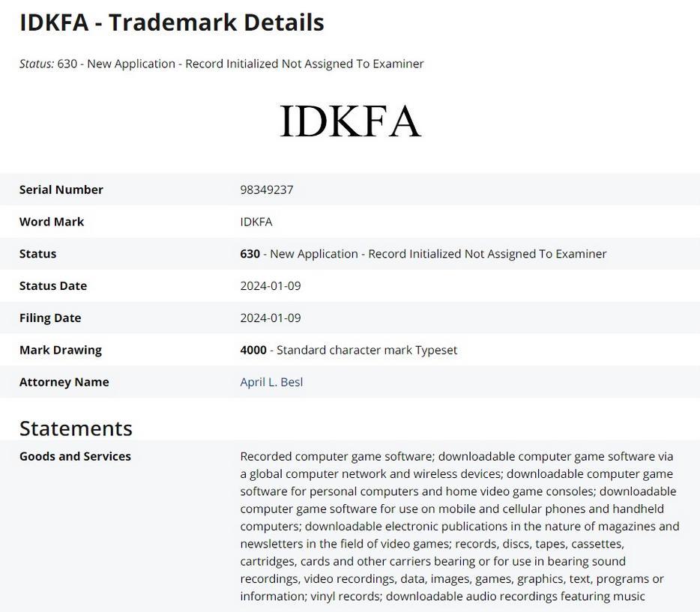Click the Standard character mark Typeset text
Viewport: 700px width, 612px height.
click(367, 350)
